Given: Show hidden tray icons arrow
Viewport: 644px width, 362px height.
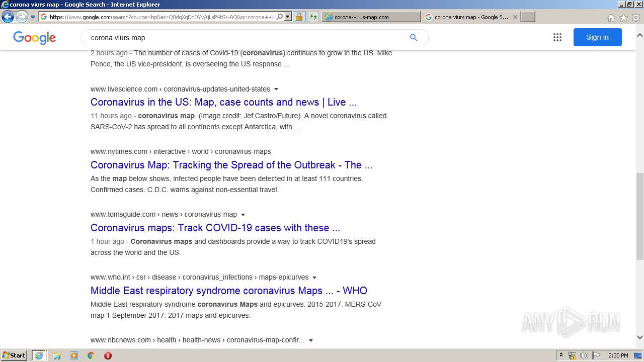Looking at the screenshot, I should (x=561, y=355).
